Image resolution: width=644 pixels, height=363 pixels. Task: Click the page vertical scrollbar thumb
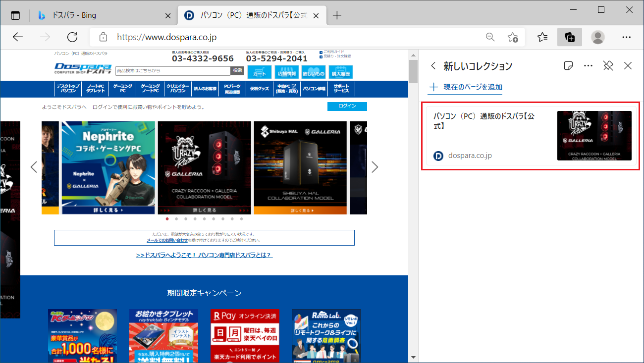pyautogui.click(x=414, y=71)
